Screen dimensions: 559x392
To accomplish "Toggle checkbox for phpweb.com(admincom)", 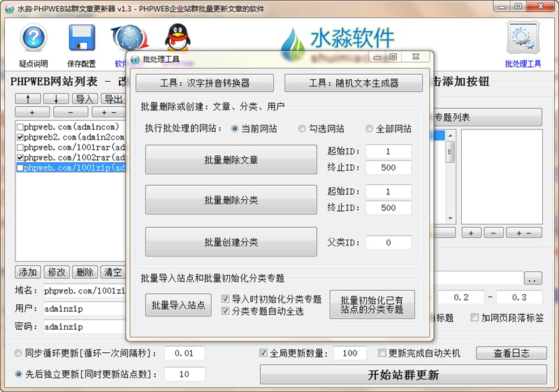I will click(20, 127).
